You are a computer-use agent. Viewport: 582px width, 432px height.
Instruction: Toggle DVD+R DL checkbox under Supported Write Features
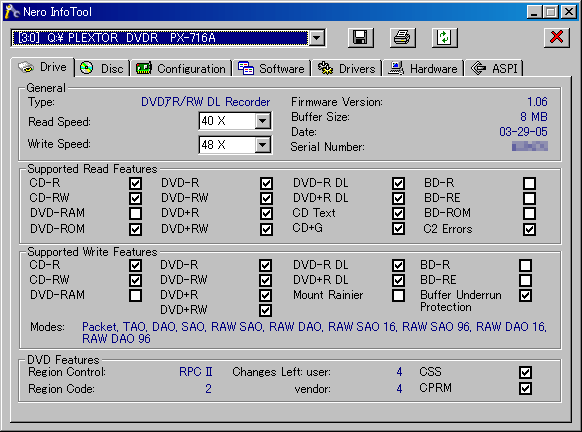pyautogui.click(x=398, y=280)
